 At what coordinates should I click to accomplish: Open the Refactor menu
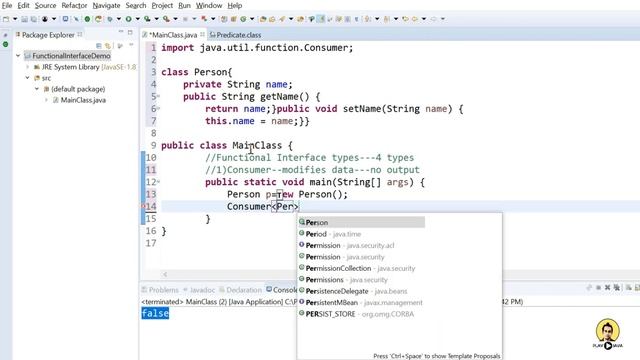(74, 6)
